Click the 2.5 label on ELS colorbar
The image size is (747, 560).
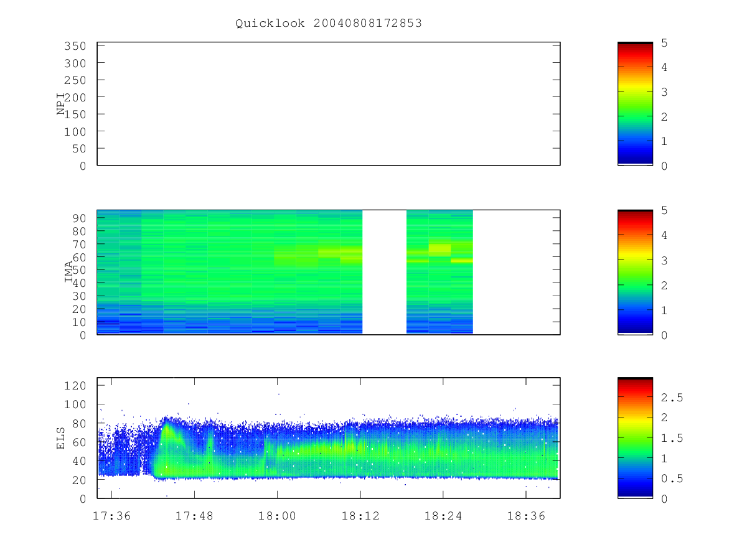pos(671,397)
